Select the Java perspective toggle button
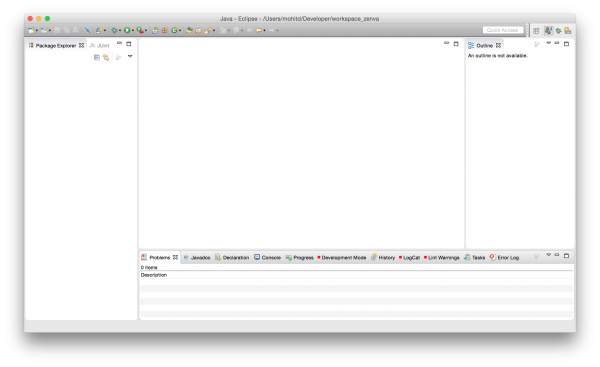600x367 pixels. (548, 31)
